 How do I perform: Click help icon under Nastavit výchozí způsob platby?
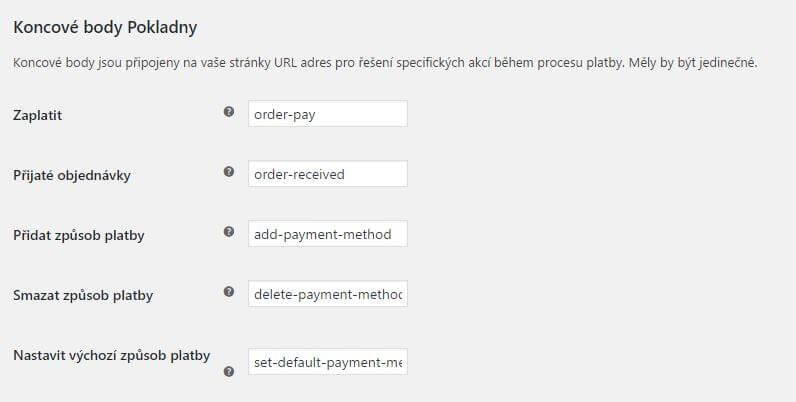229,372
